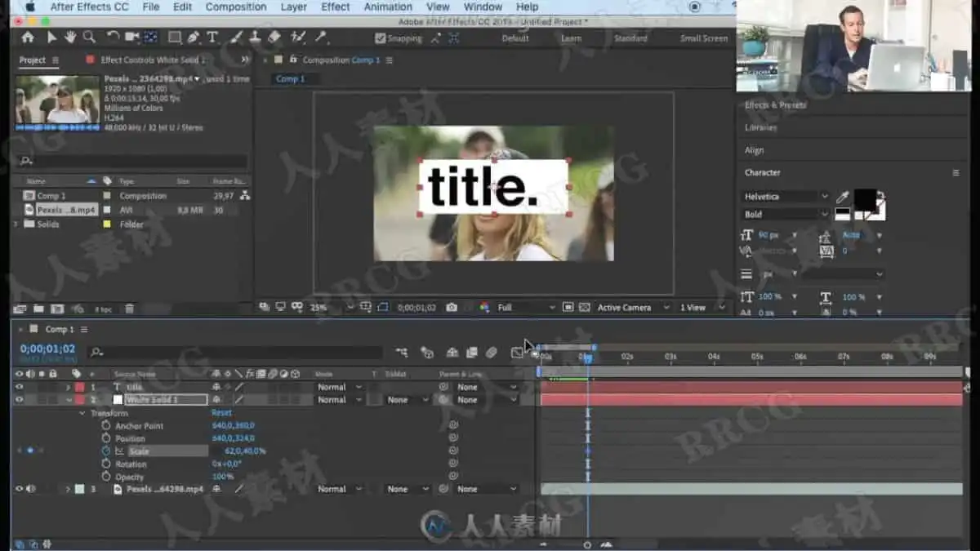
Task: Expand the Pexels video layer in timeline
Action: pyautogui.click(x=69, y=489)
